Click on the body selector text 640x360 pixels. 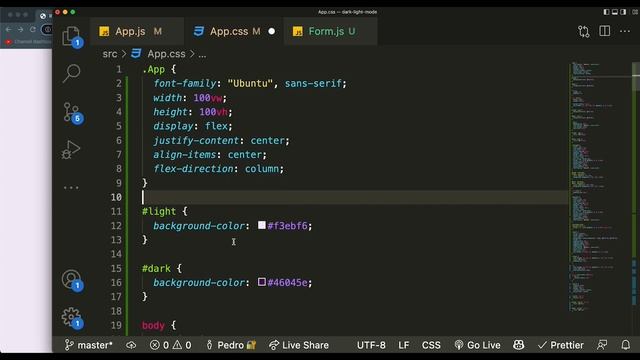[x=153, y=325]
